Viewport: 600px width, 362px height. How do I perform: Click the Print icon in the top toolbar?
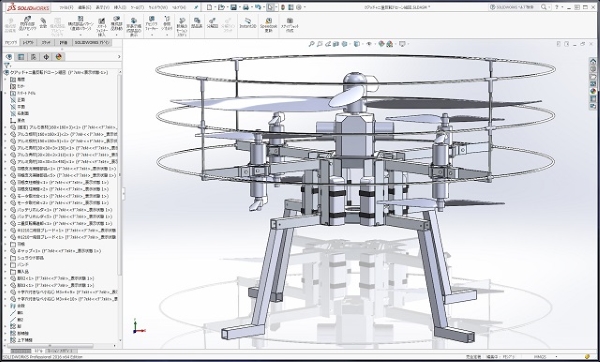pyautogui.click(x=246, y=7)
